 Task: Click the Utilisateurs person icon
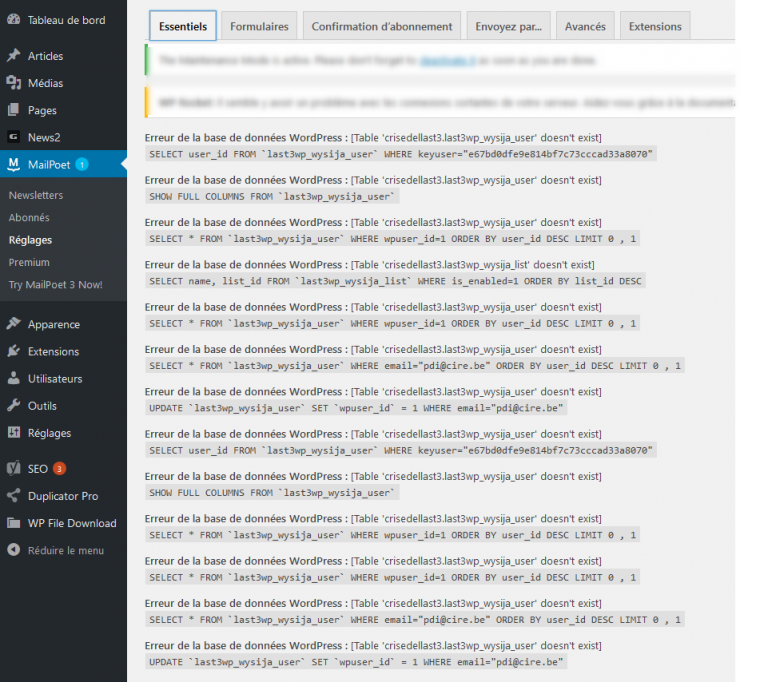[14, 378]
